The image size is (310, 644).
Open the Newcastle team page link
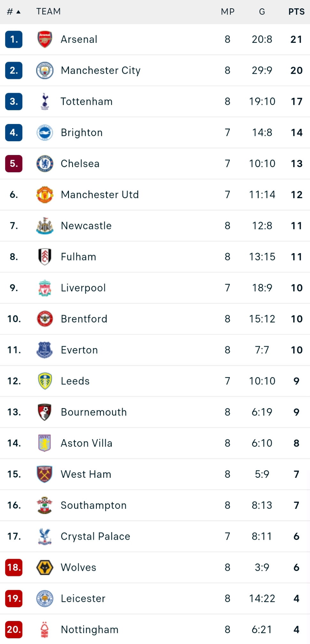[x=86, y=226]
